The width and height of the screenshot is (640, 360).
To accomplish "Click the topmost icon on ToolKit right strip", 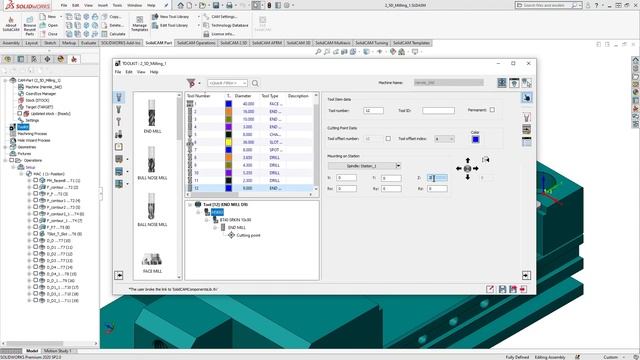I will pos(527,98).
